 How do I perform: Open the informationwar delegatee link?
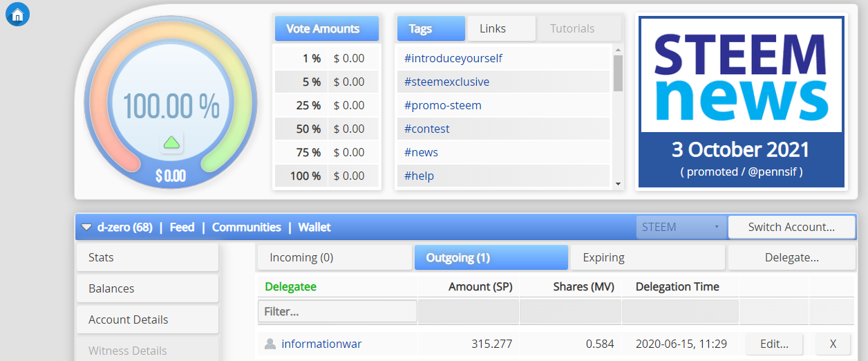click(321, 344)
